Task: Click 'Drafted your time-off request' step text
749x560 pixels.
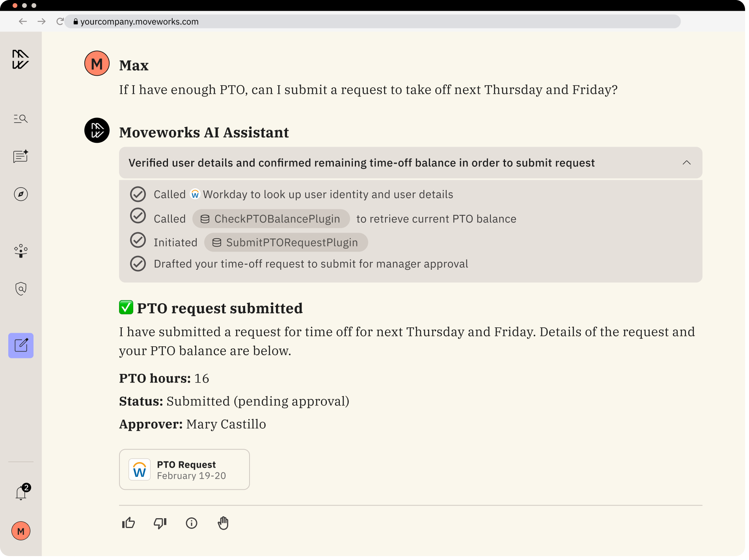Action: coord(311,264)
